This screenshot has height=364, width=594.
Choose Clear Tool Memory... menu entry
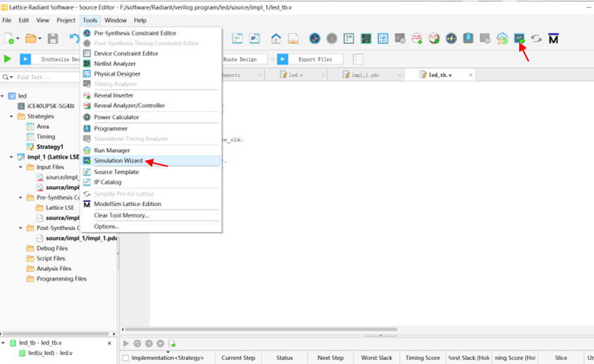point(151,215)
